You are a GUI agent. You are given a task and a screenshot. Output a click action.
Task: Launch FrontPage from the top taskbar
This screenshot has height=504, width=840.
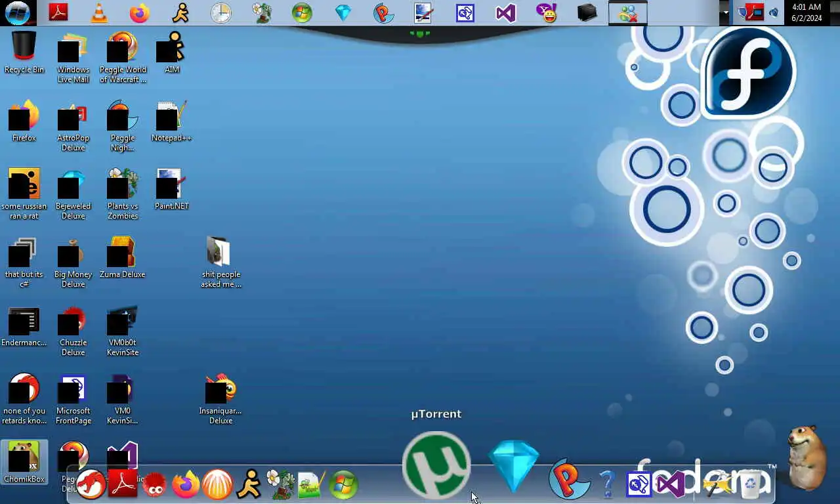tap(465, 12)
